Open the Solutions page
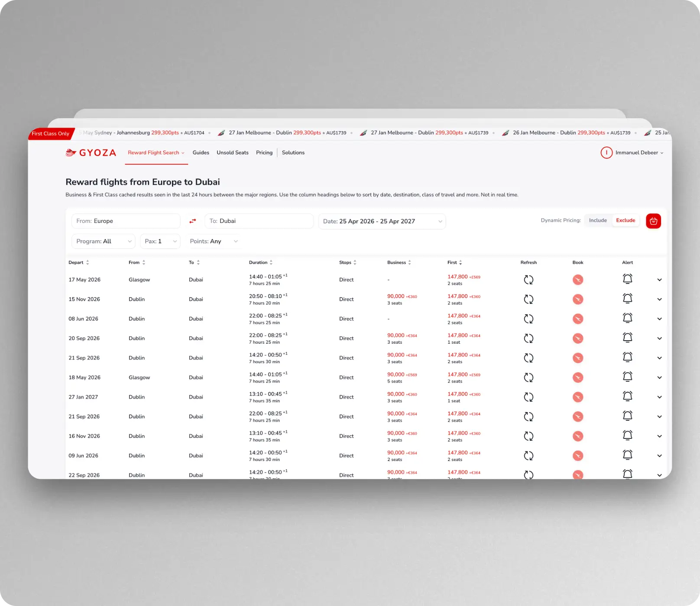The width and height of the screenshot is (700, 606). pyautogui.click(x=293, y=153)
